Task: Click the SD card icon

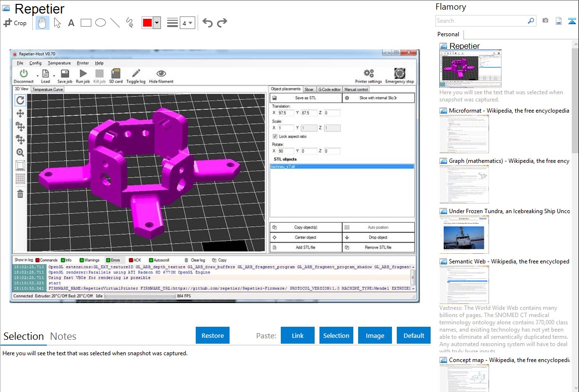Action: [116, 73]
